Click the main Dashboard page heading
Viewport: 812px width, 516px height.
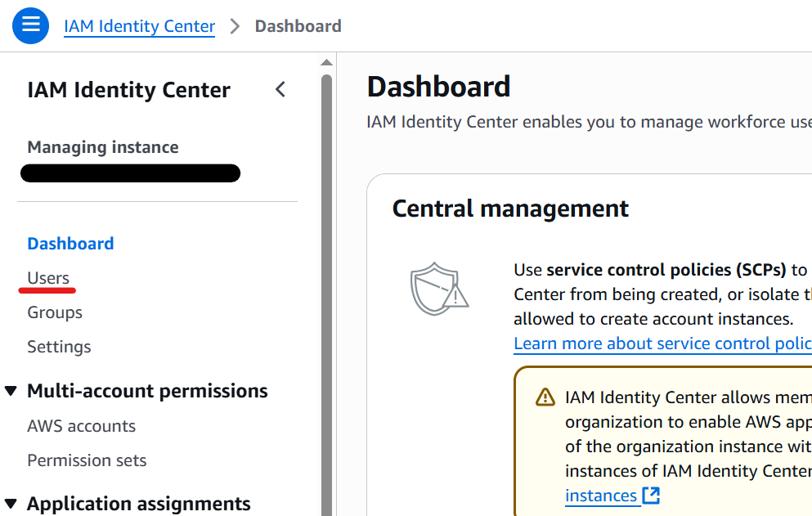438,87
